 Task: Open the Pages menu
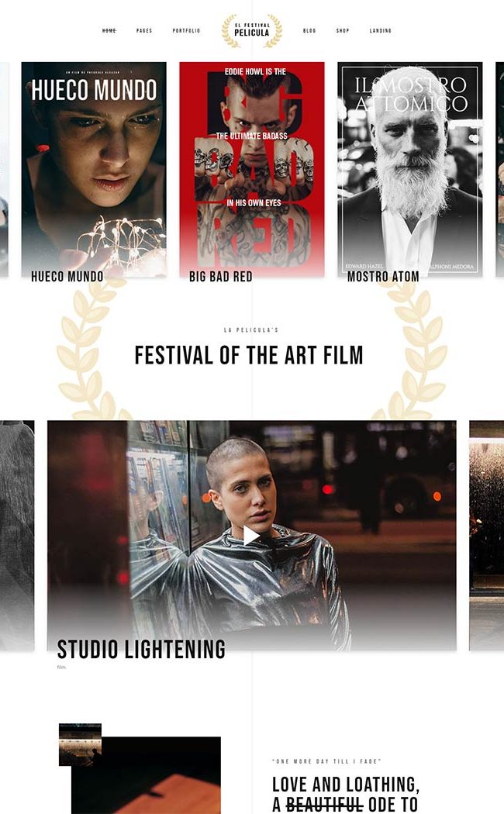[x=144, y=31]
